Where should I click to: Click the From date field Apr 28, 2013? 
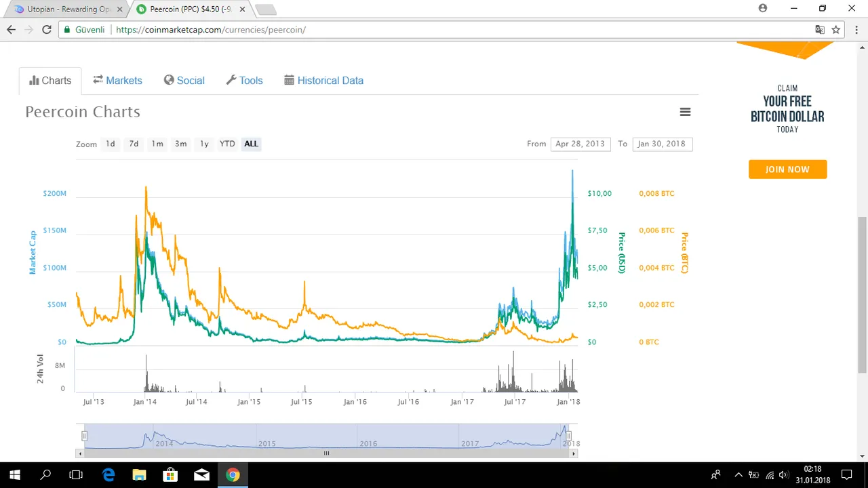(580, 144)
